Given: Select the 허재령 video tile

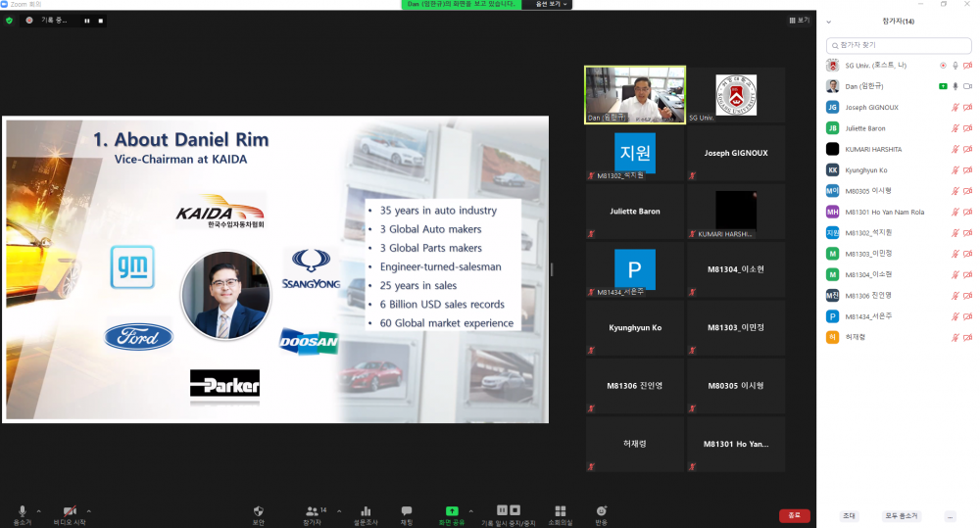Looking at the screenshot, I should [x=635, y=444].
